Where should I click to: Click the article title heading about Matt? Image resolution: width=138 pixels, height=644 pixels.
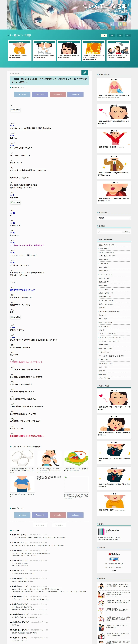click(x=49, y=80)
